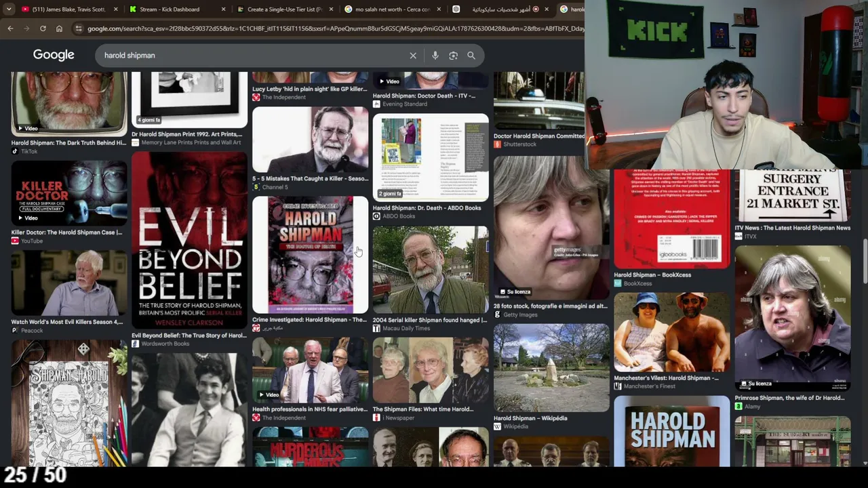Viewport: 868px width, 488px height.
Task: Open the Google logo homepage link
Action: pos(54,55)
